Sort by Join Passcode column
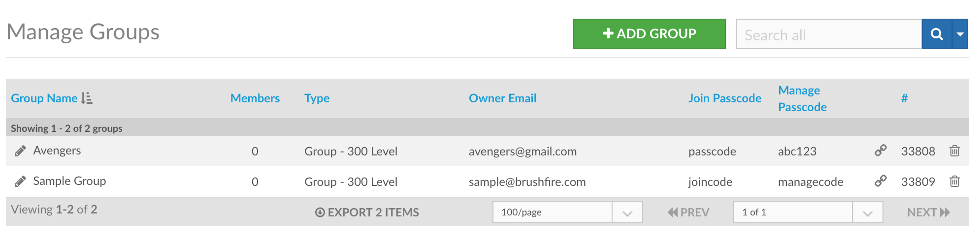The image size is (980, 242). [725, 98]
